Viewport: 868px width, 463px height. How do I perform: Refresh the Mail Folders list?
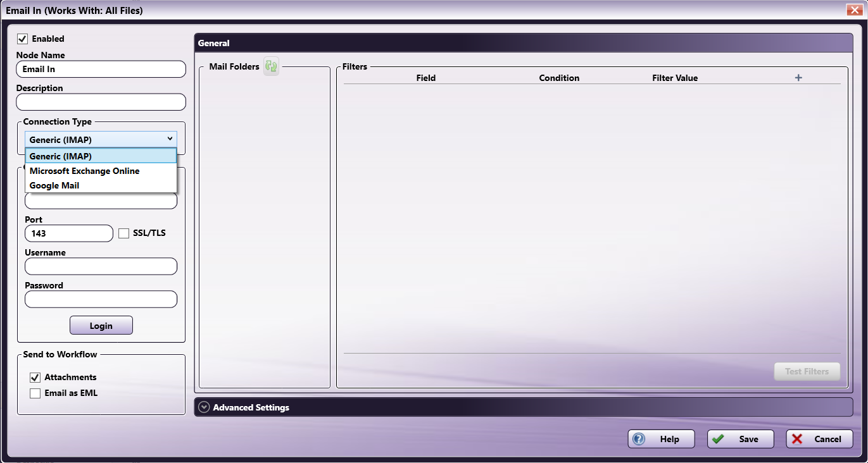coord(271,66)
